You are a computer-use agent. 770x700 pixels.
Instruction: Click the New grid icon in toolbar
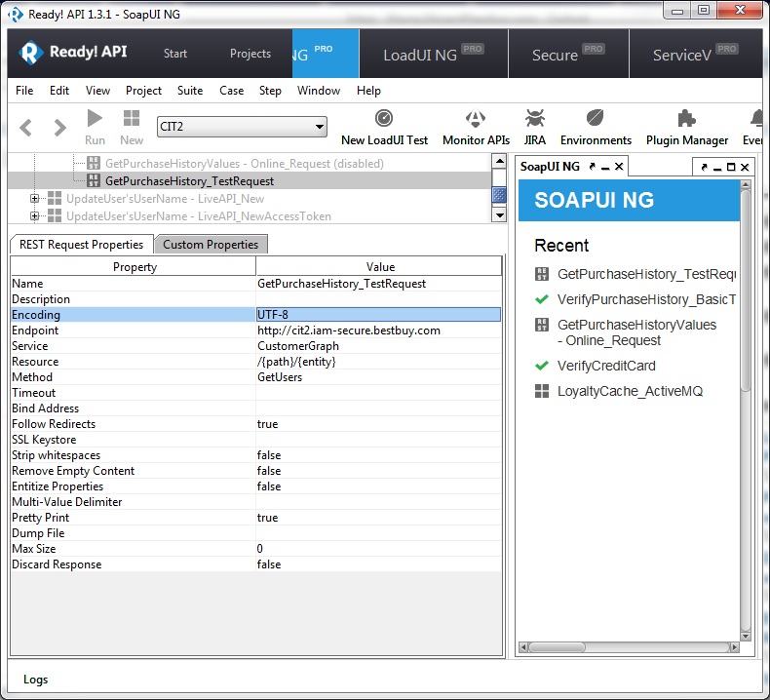pyautogui.click(x=132, y=119)
